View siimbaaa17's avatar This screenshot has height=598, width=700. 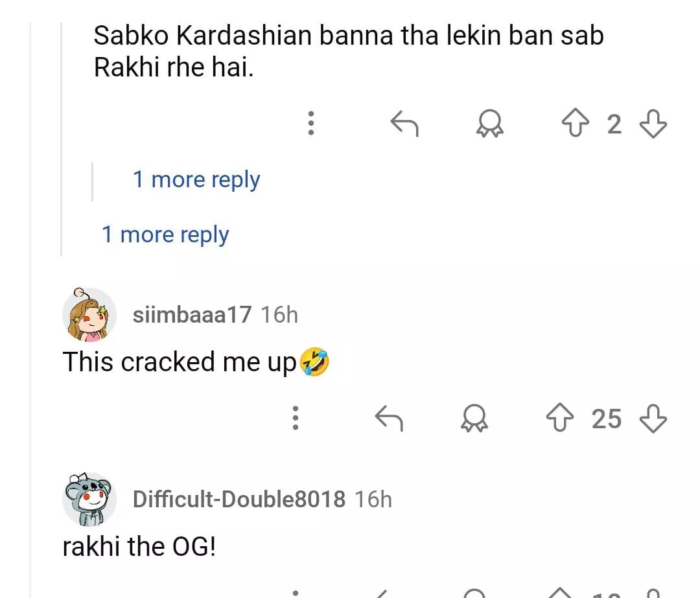(x=89, y=315)
